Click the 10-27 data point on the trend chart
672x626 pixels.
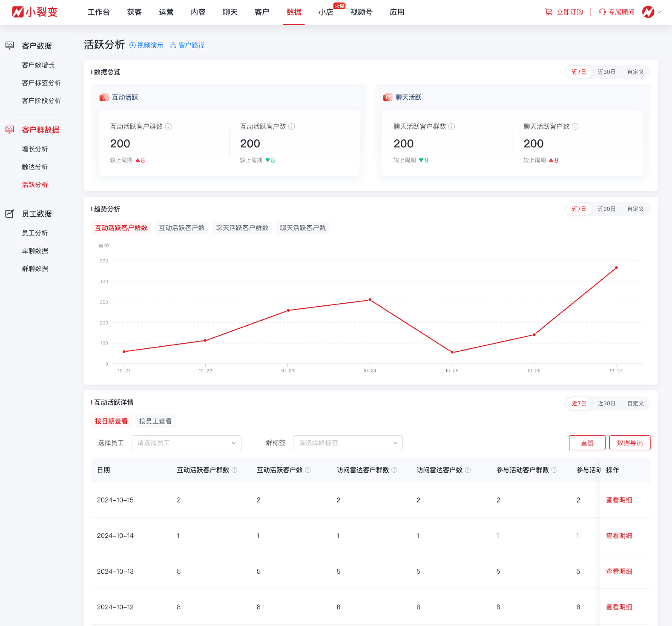point(616,268)
